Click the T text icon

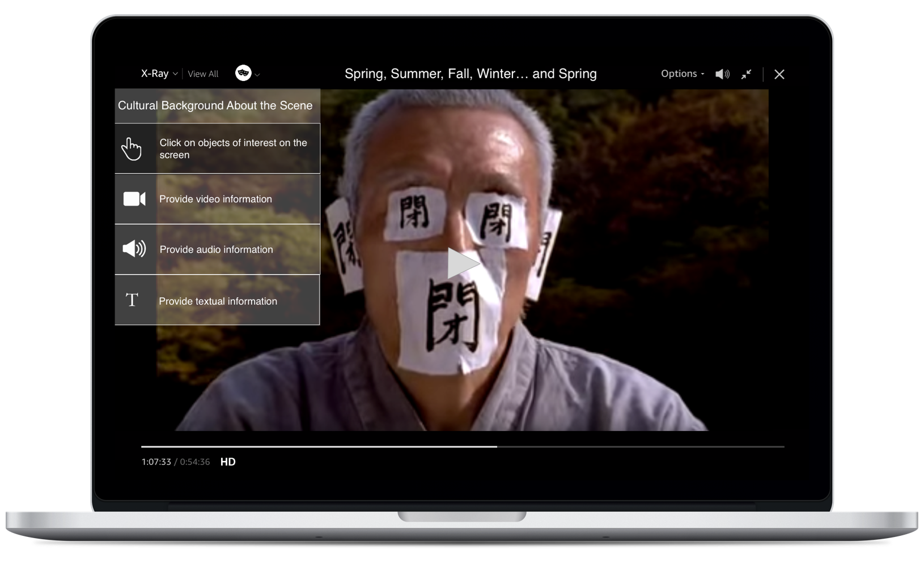(x=132, y=300)
